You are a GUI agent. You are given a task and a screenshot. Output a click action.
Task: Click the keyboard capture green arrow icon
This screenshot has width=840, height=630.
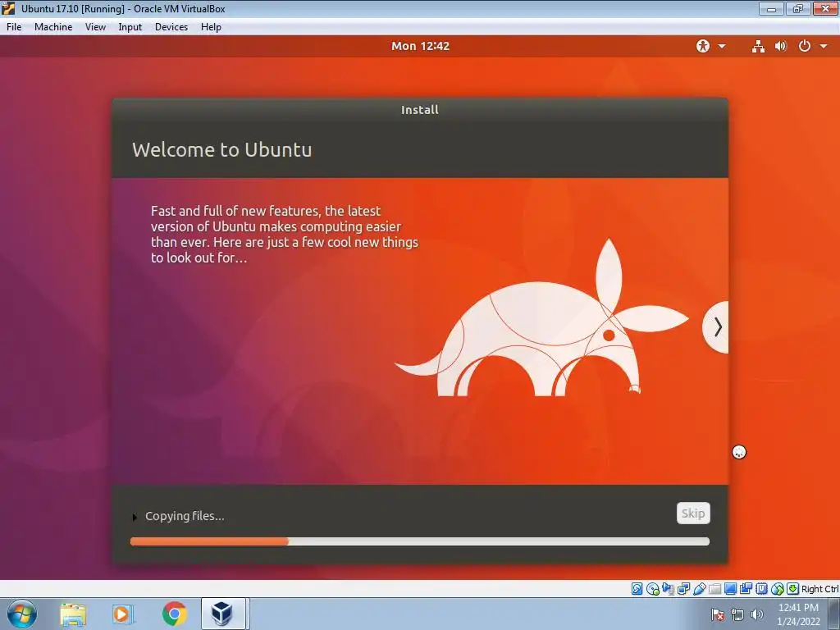(x=793, y=589)
